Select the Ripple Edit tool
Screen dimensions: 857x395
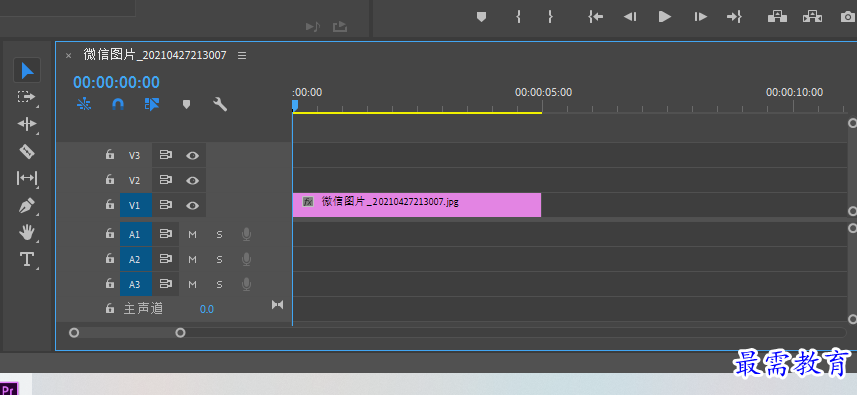tap(27, 124)
